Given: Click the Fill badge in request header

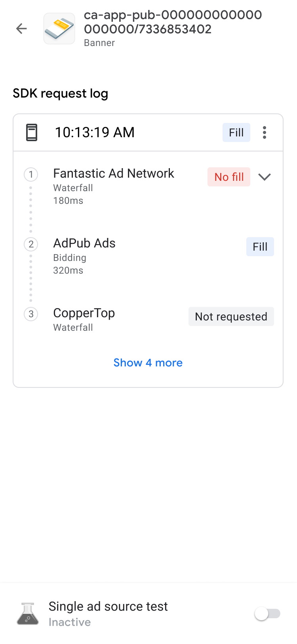Looking at the screenshot, I should coord(236,132).
